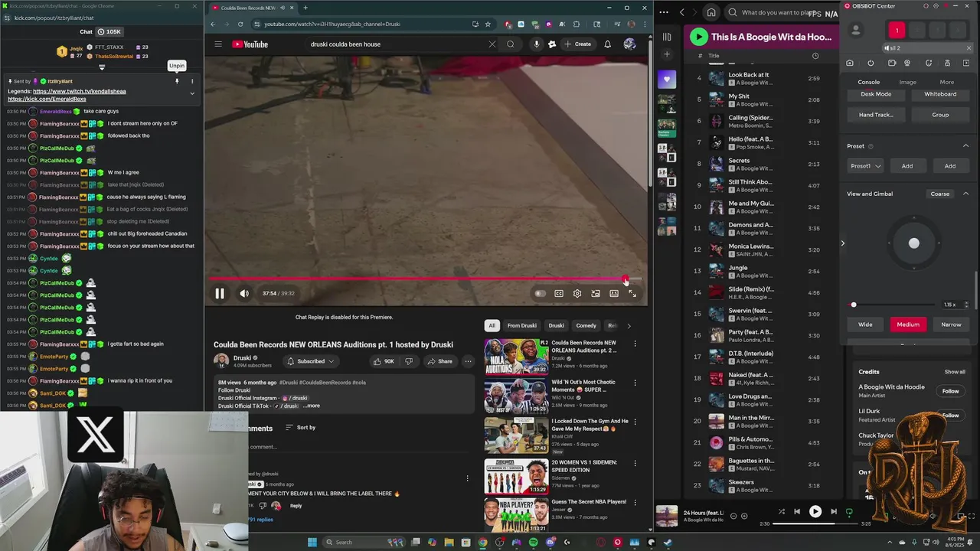Select the 'From Druski' filter chip
This screenshot has height=551, width=980.
tap(522, 326)
